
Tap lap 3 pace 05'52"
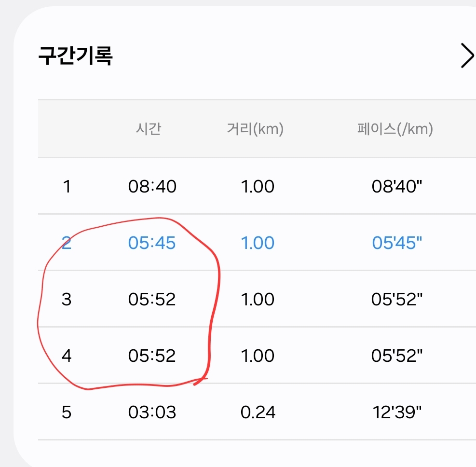coord(397,300)
